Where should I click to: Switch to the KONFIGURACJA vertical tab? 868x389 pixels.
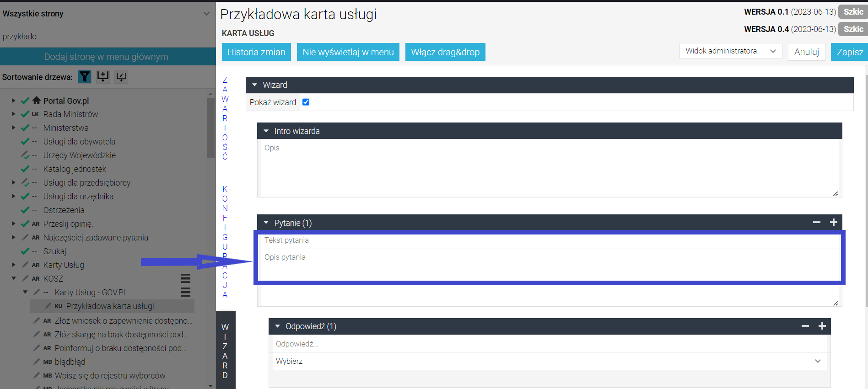pyautogui.click(x=225, y=242)
